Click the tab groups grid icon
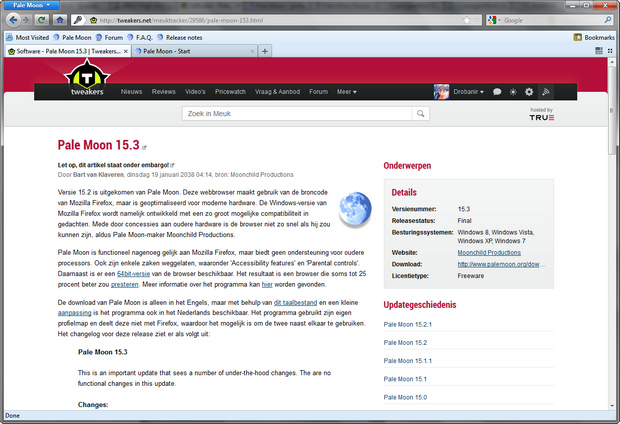Screen dimensions: 620x424 coord(599,51)
